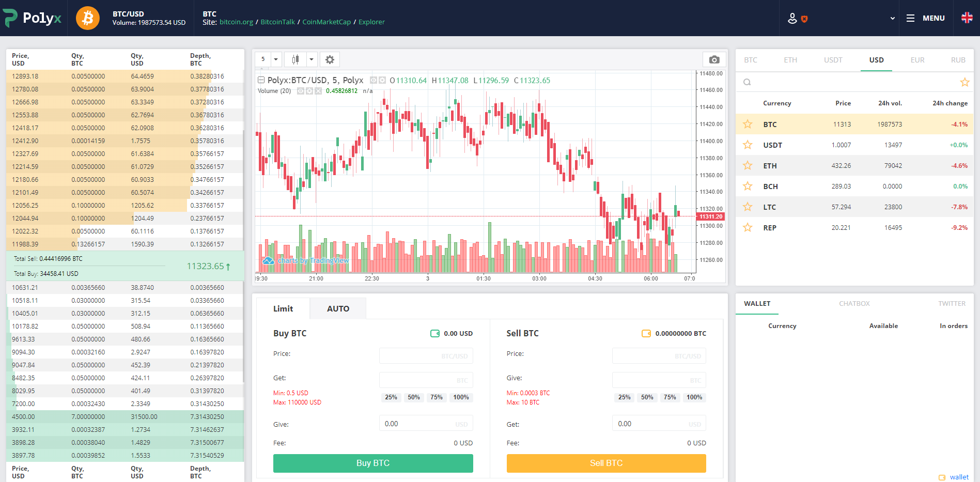The width and height of the screenshot is (980, 482).
Task: Collapse the chart legend with the minus box
Action: (x=261, y=80)
